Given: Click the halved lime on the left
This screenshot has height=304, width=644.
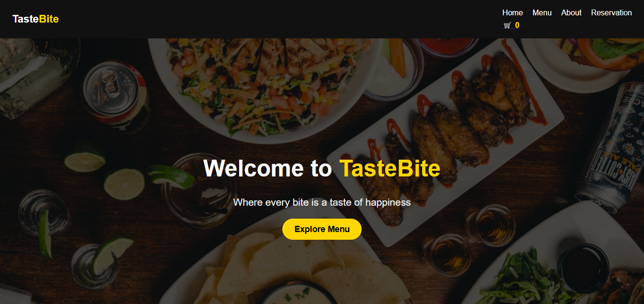Looking at the screenshot, I should (124, 184).
